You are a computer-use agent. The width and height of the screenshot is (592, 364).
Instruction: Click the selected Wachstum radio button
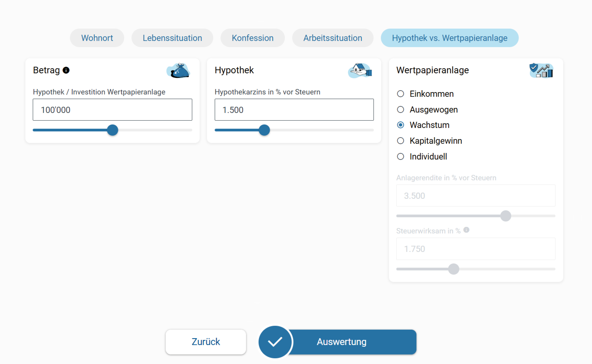pos(400,125)
